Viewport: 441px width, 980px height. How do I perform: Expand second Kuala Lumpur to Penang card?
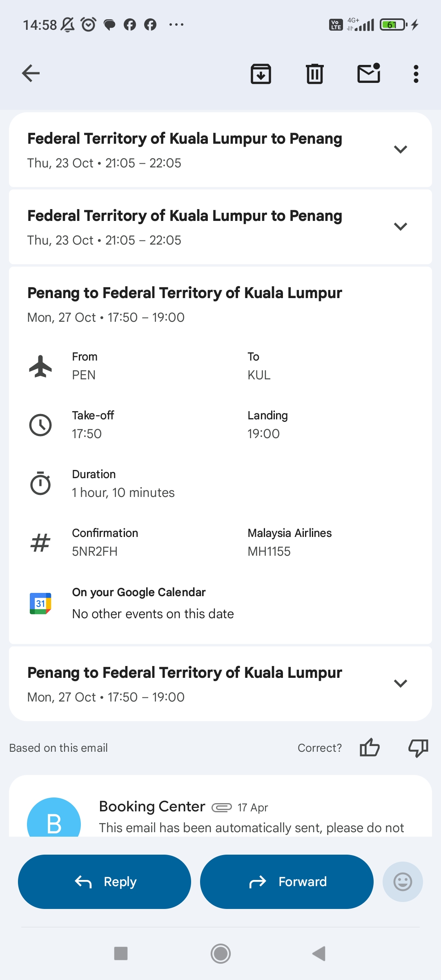(x=400, y=227)
